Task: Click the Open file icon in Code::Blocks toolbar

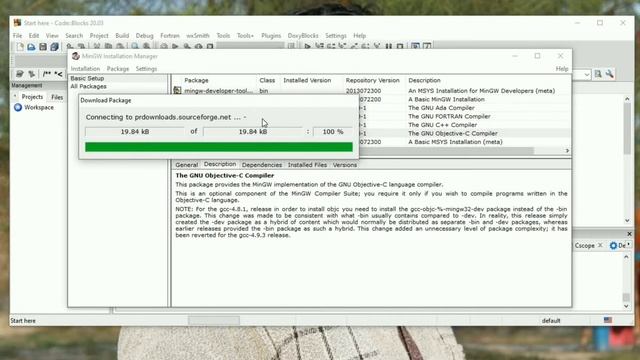Action: point(31,47)
